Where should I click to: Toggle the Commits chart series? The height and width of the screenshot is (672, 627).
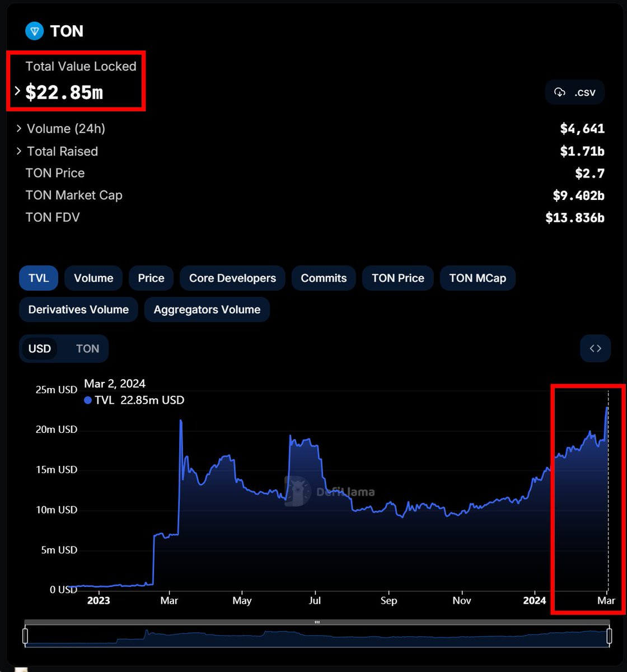click(324, 278)
